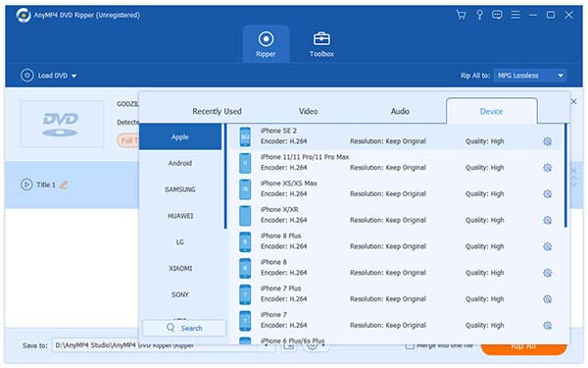The width and height of the screenshot is (588, 368).
Task: Play Title 1 preview
Action: 26,184
